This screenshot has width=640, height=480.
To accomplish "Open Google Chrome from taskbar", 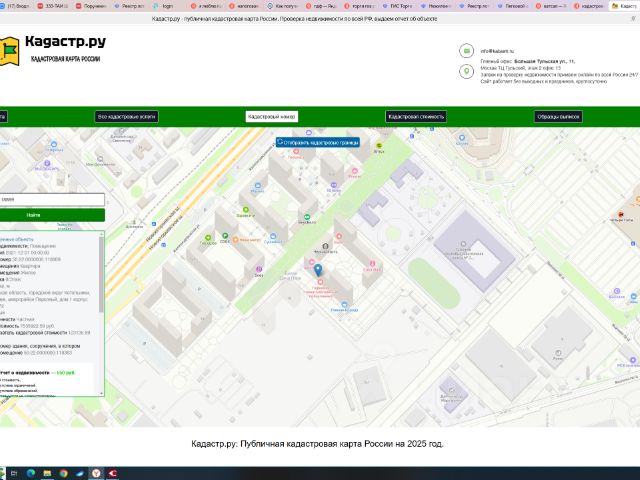I will click(x=64, y=473).
